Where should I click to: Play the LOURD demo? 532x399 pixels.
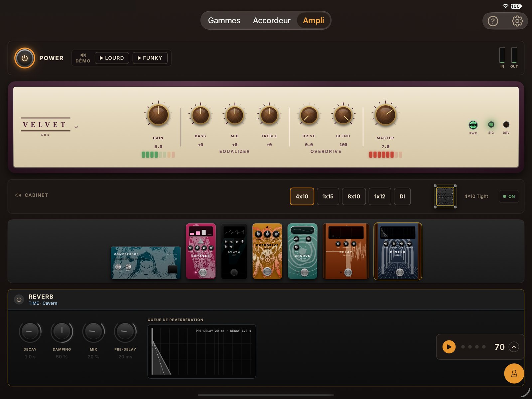pyautogui.click(x=112, y=58)
